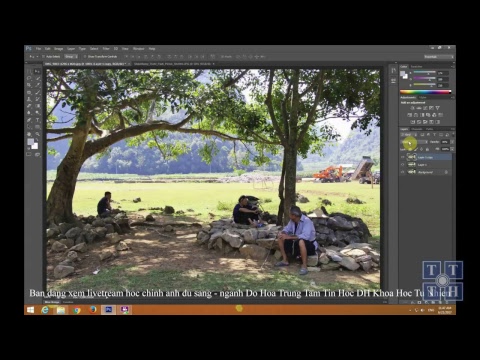Select the Dodge tool
480x360 pixels.
(37, 113)
